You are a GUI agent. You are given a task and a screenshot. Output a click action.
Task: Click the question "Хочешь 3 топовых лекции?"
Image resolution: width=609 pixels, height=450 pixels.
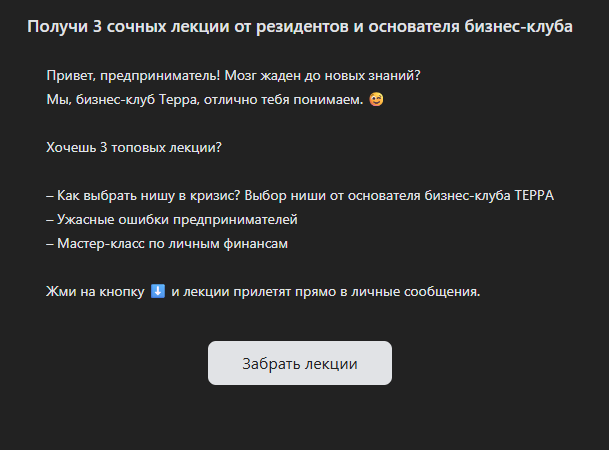coord(134,148)
